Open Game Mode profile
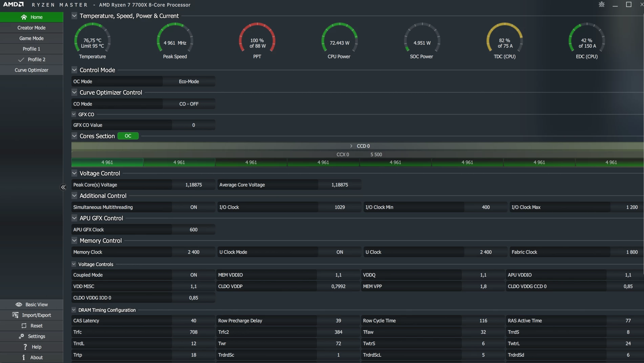This screenshot has height=363, width=644. click(31, 38)
